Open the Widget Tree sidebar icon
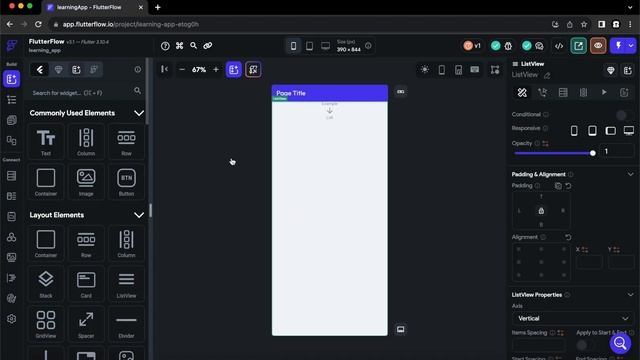This screenshot has width=640, height=360. click(11, 100)
